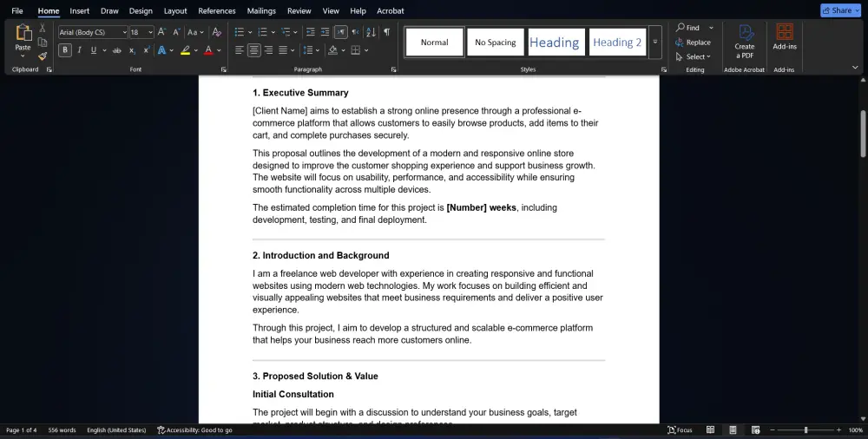Open the Select dropdown in Editing
The width and height of the screenshot is (868, 439).
pyautogui.click(x=693, y=56)
